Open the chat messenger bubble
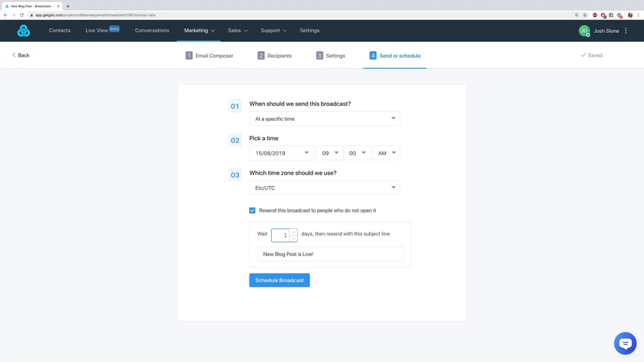 pyautogui.click(x=625, y=343)
